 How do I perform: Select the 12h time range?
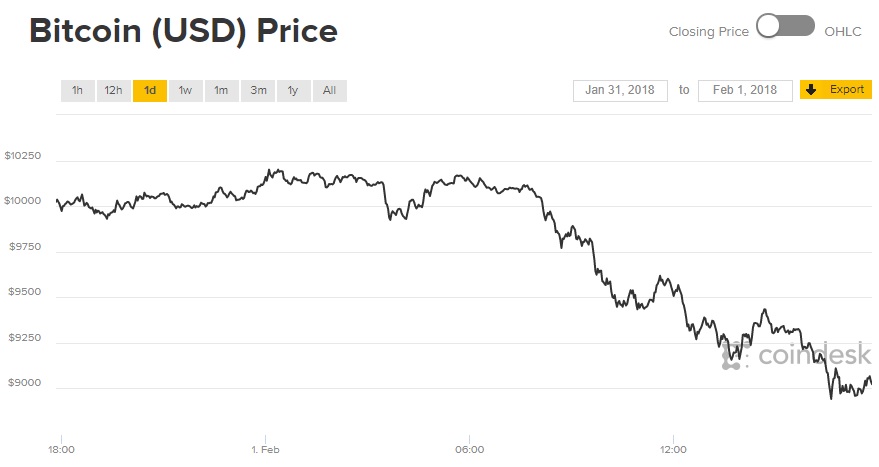click(113, 91)
